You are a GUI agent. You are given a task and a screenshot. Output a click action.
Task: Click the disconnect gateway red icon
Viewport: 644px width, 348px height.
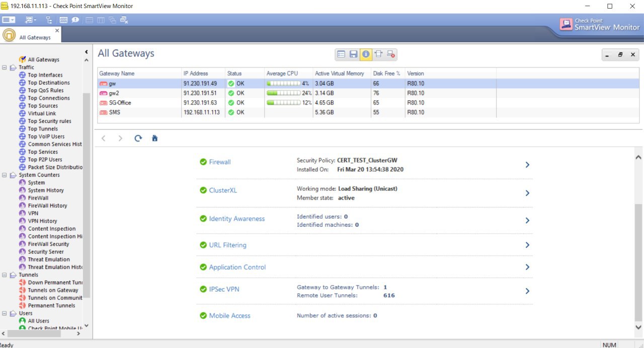391,54
